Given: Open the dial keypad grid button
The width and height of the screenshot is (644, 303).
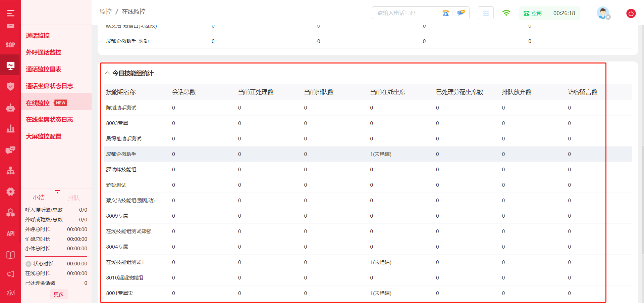Looking at the screenshot, I should pos(486,13).
